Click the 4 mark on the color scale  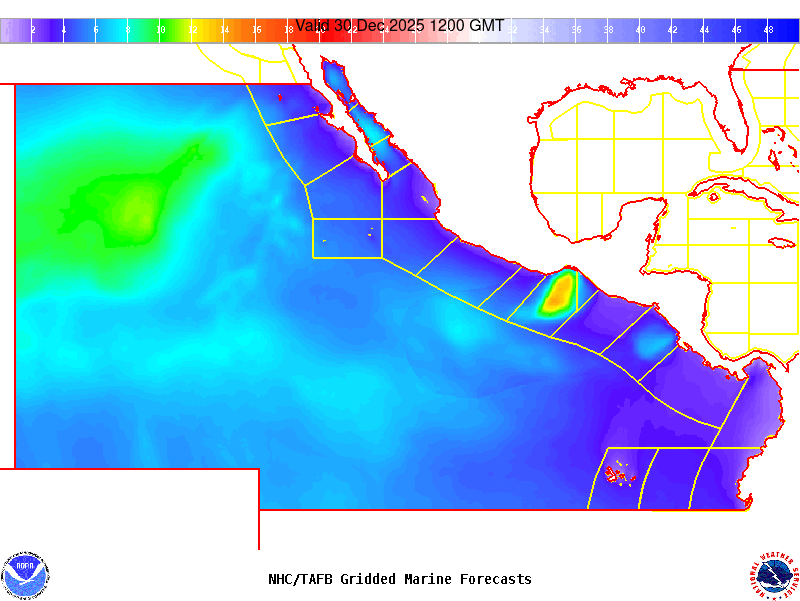(x=64, y=30)
